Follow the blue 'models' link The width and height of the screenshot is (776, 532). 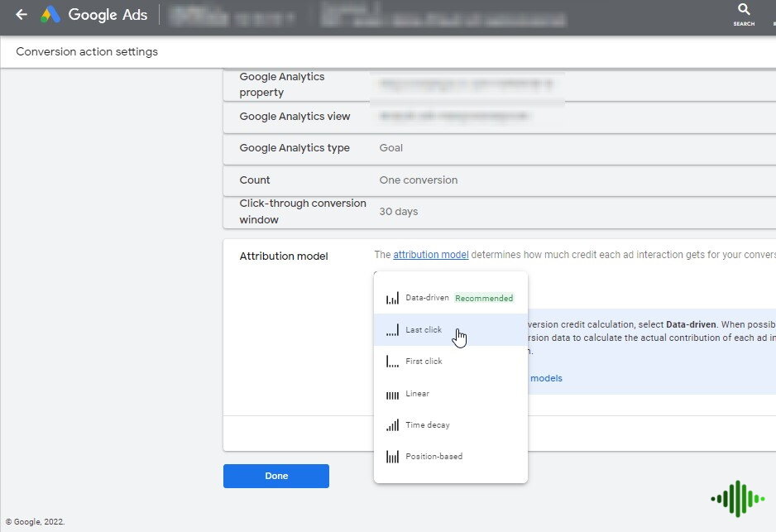(x=546, y=378)
